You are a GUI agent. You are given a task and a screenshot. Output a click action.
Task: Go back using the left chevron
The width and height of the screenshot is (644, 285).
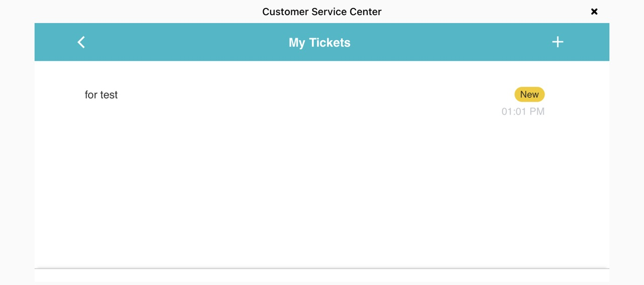(81, 42)
